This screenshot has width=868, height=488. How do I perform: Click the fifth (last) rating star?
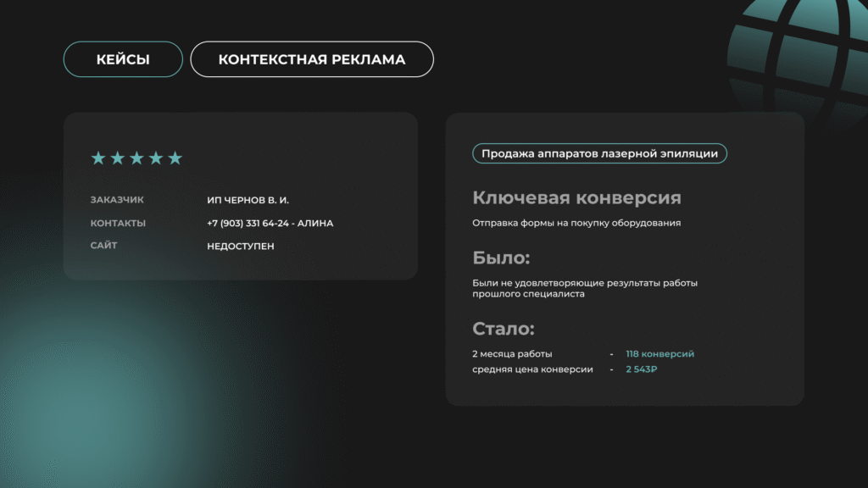[x=175, y=158]
